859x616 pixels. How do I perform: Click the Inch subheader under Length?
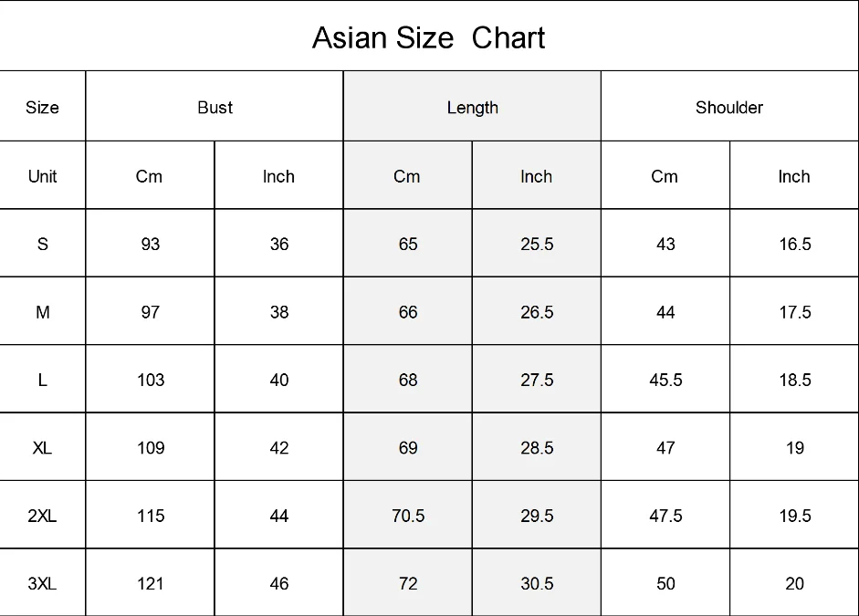click(536, 176)
